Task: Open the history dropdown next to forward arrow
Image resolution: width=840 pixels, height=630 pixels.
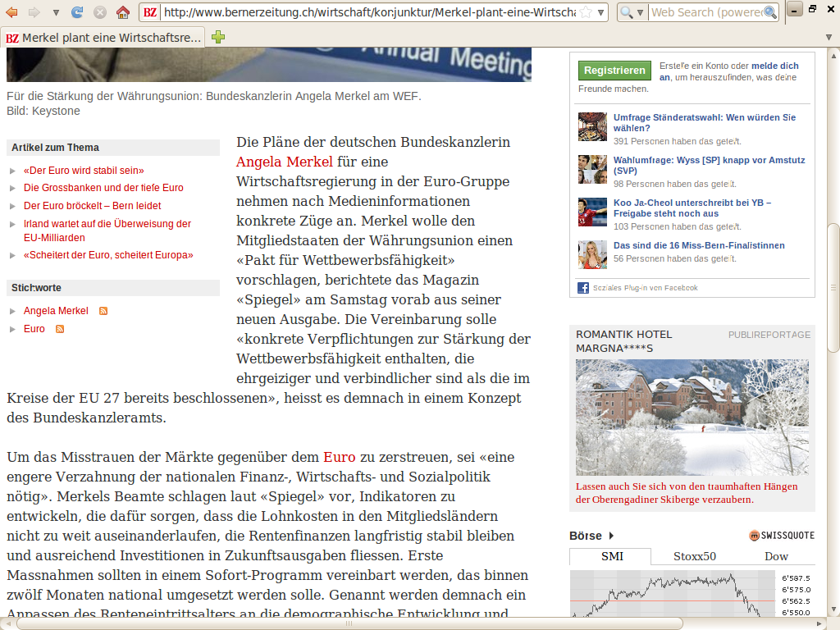Action: (x=56, y=12)
